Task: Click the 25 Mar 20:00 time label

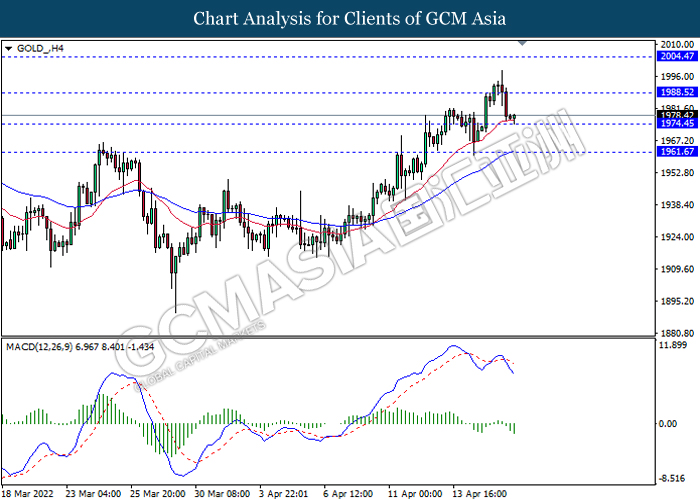Action: pos(158,494)
